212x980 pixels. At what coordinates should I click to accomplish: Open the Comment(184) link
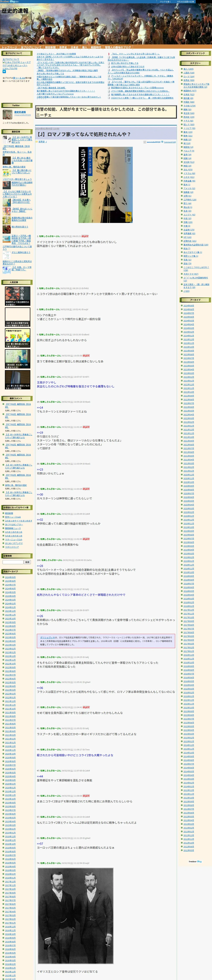(x=170, y=142)
